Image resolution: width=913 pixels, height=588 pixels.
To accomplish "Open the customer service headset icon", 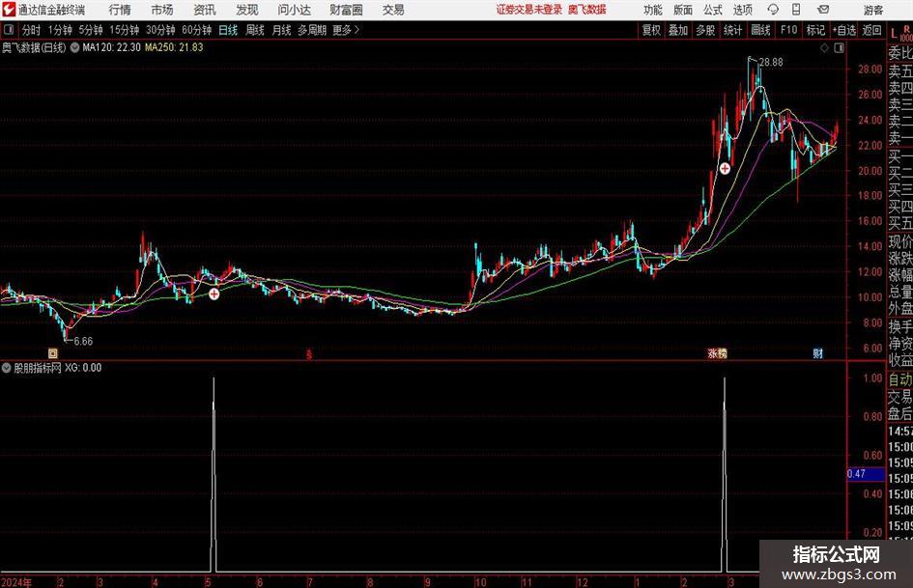I will click(773, 10).
